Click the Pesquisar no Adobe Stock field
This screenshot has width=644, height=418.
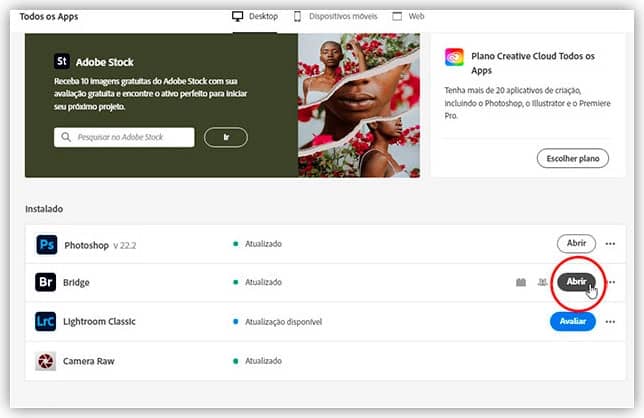124,136
